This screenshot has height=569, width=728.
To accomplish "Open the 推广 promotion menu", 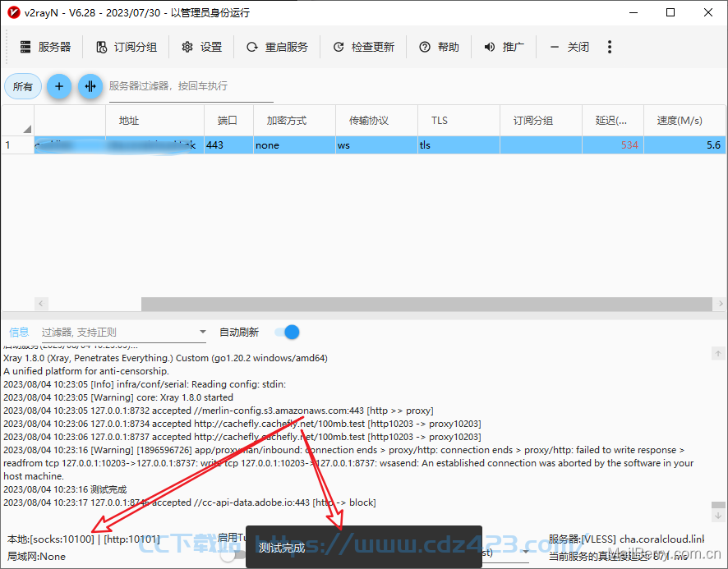I will tap(504, 47).
